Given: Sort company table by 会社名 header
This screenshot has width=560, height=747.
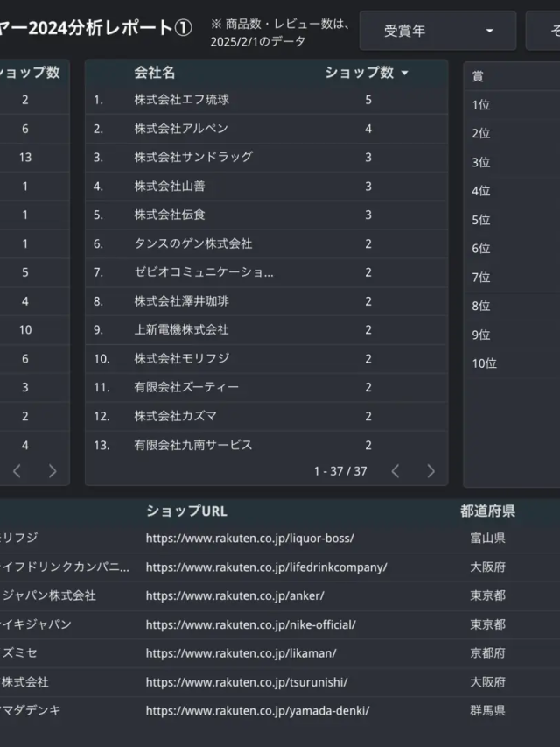Looking at the screenshot, I should (155, 73).
